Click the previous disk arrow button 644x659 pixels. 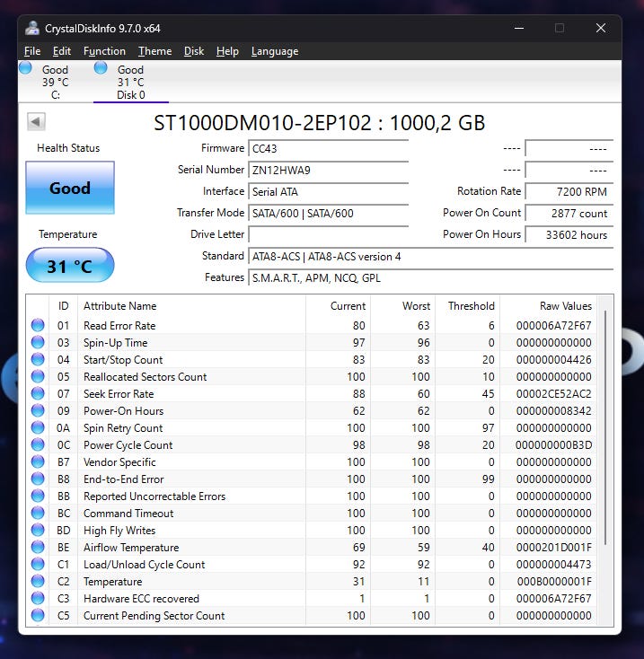(36, 122)
